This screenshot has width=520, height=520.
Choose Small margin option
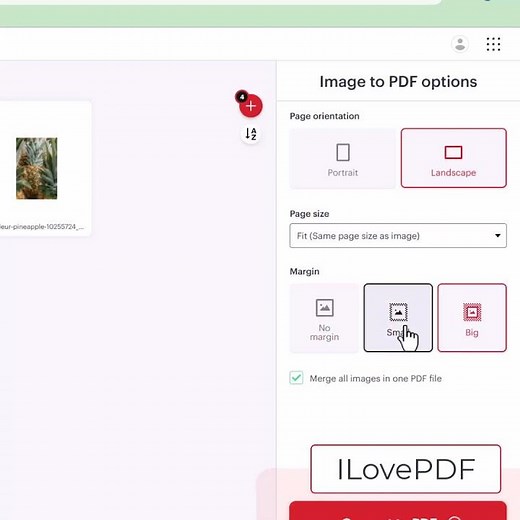click(398, 318)
